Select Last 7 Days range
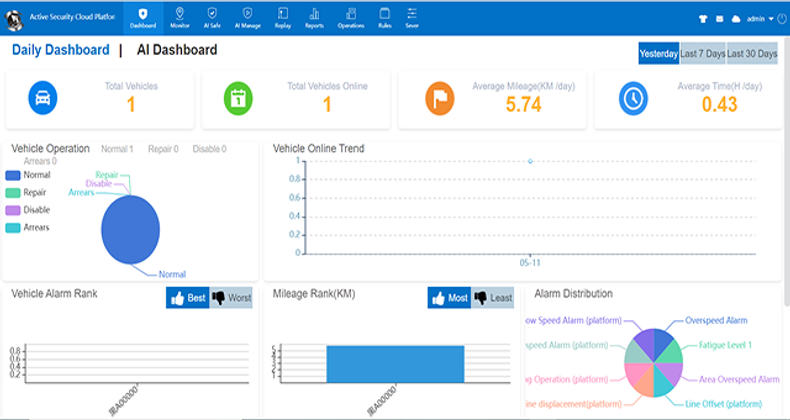Image resolution: width=790 pixels, height=420 pixels. click(x=703, y=53)
